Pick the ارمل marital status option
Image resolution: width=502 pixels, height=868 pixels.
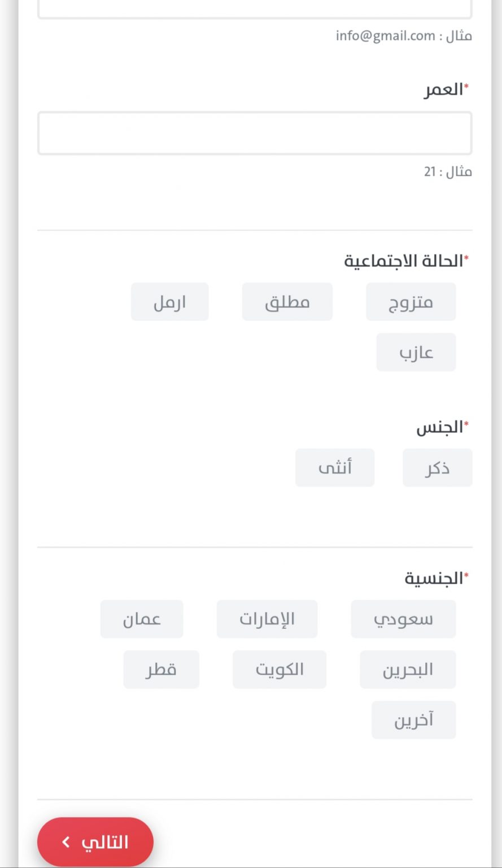tap(169, 302)
